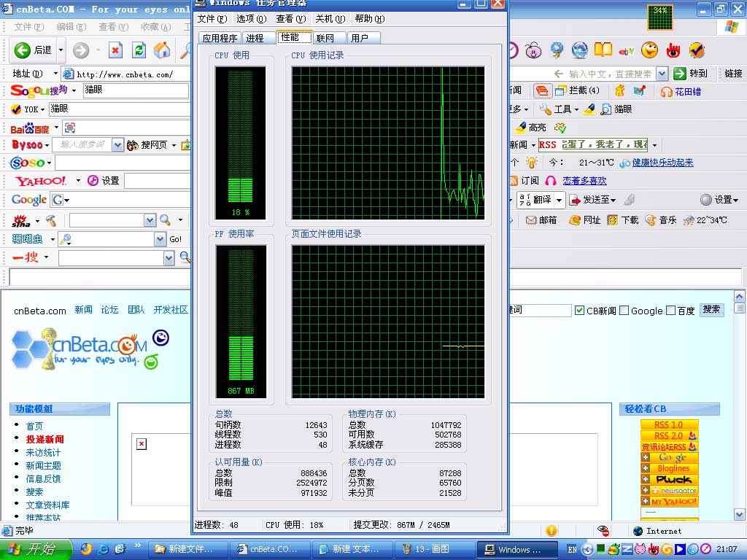Click the pink pig face toolbar icon
Screen dimensions: 747x560
(533, 50)
